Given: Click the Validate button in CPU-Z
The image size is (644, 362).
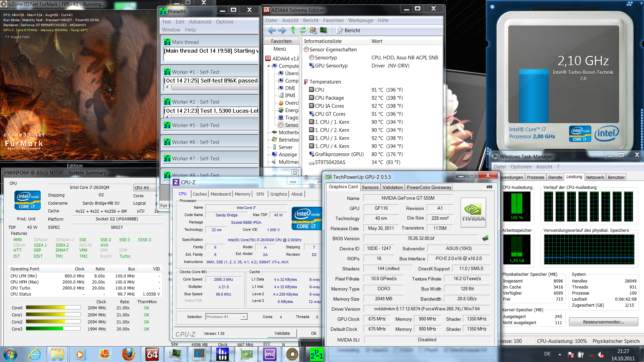Looking at the screenshot, I should [282, 333].
